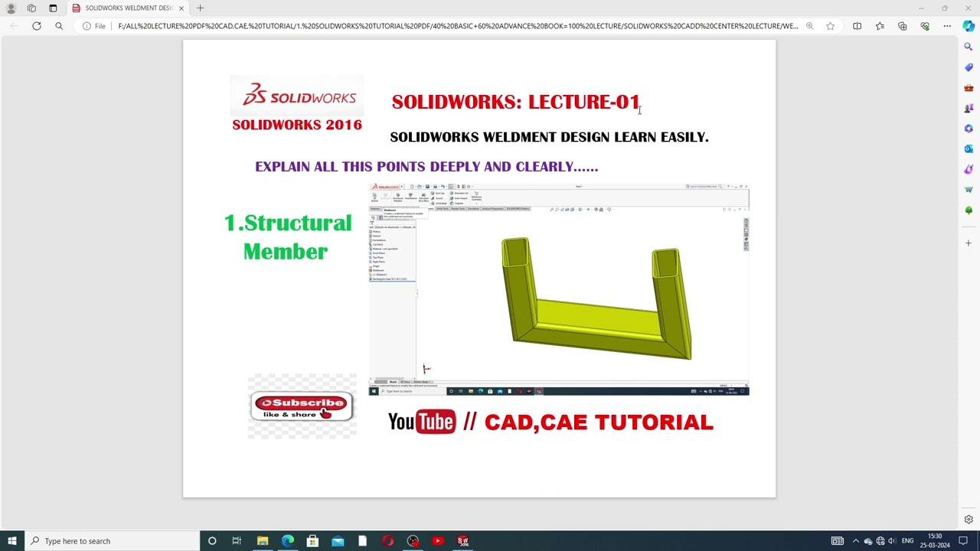This screenshot has height=551, width=980.
Task: Select the SOLIDWORKS WELDMENT DESIGN browser tab
Action: 128,8
